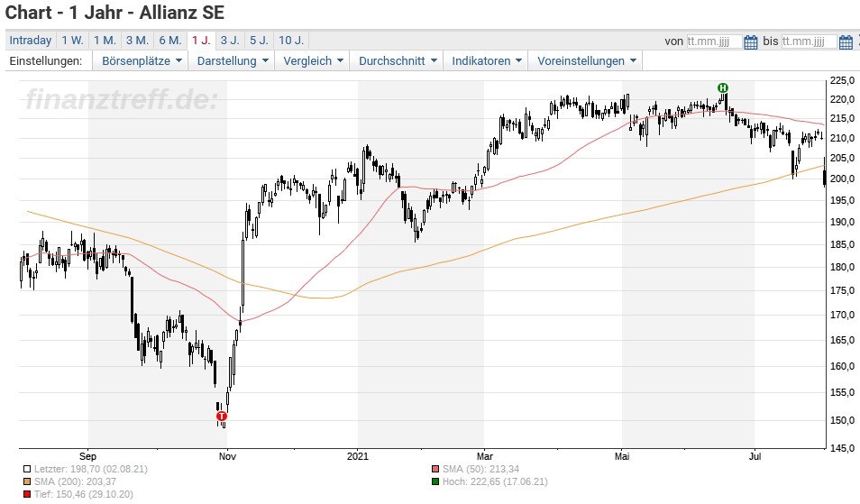860x504 pixels.
Task: Open the 'von' date calendar picker icon
Action: coord(750,41)
